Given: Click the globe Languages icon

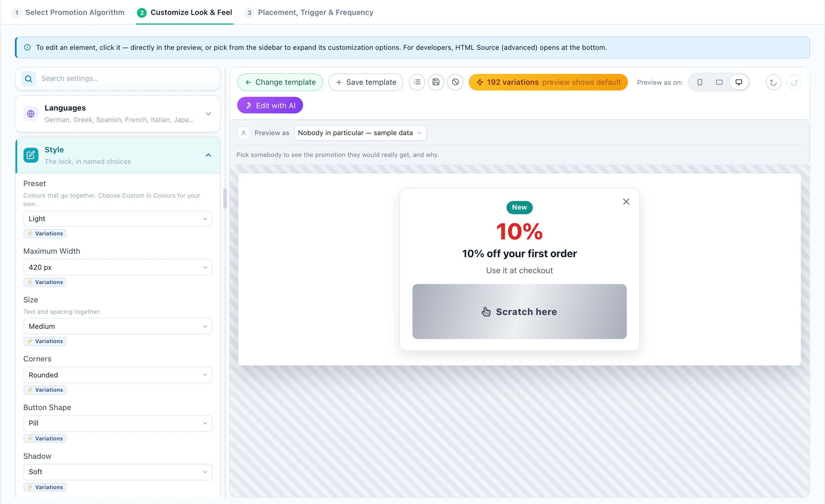Looking at the screenshot, I should 31,114.
